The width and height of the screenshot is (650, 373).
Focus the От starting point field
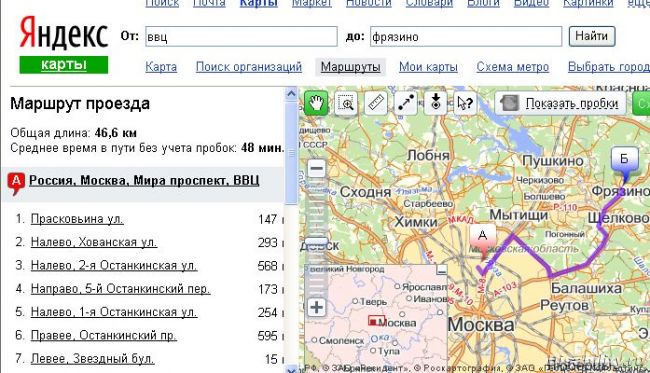coord(241,36)
